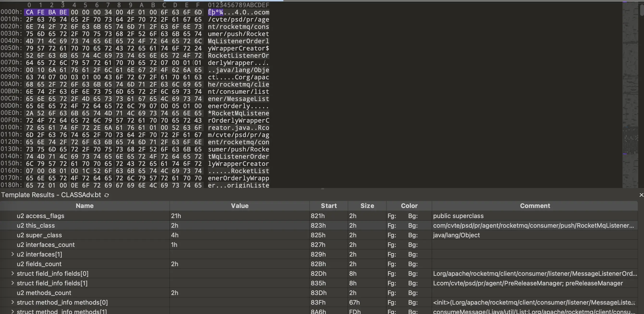Click the 4h value of super_class
Viewport: 644px width, 314px height.
pyautogui.click(x=175, y=235)
